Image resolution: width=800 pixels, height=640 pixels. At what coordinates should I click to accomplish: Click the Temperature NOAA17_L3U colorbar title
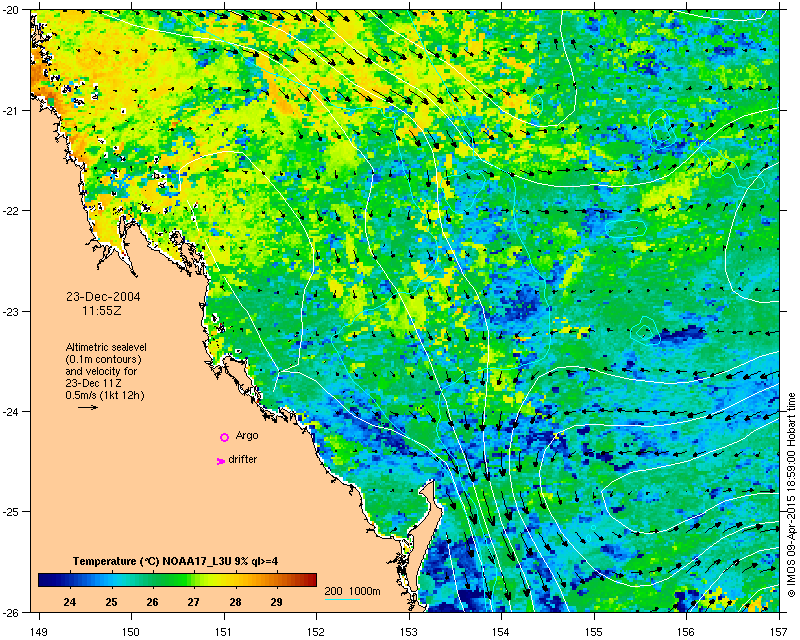(x=176, y=561)
